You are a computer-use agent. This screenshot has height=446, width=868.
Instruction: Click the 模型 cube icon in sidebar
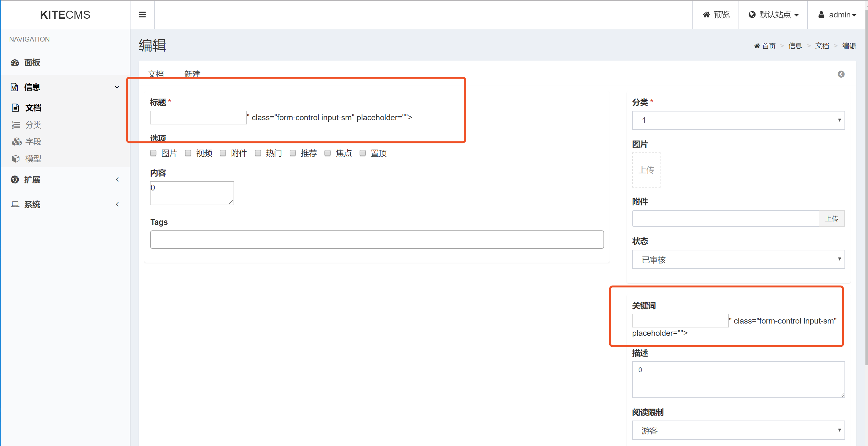coord(15,159)
